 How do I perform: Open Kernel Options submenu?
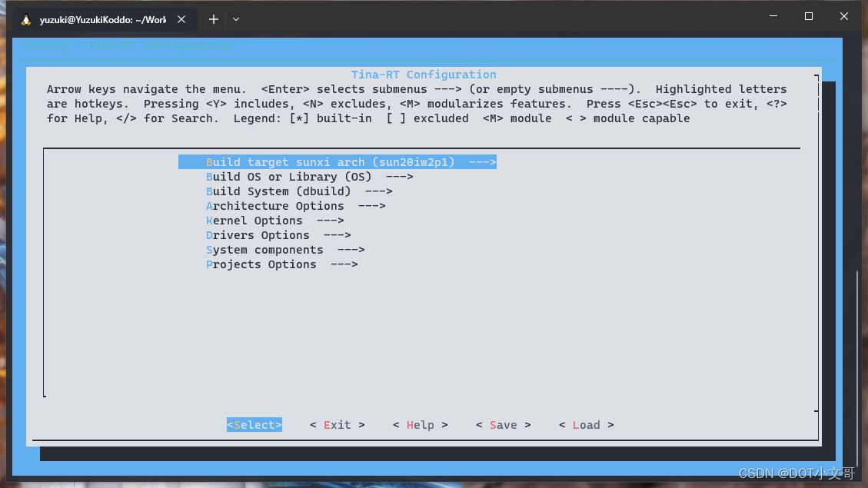coord(274,221)
